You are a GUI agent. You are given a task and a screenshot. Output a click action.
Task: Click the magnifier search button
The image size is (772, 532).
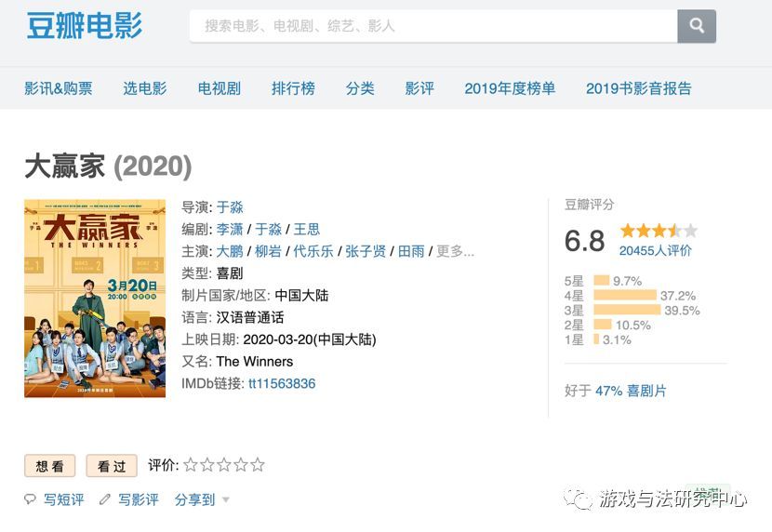tap(697, 26)
